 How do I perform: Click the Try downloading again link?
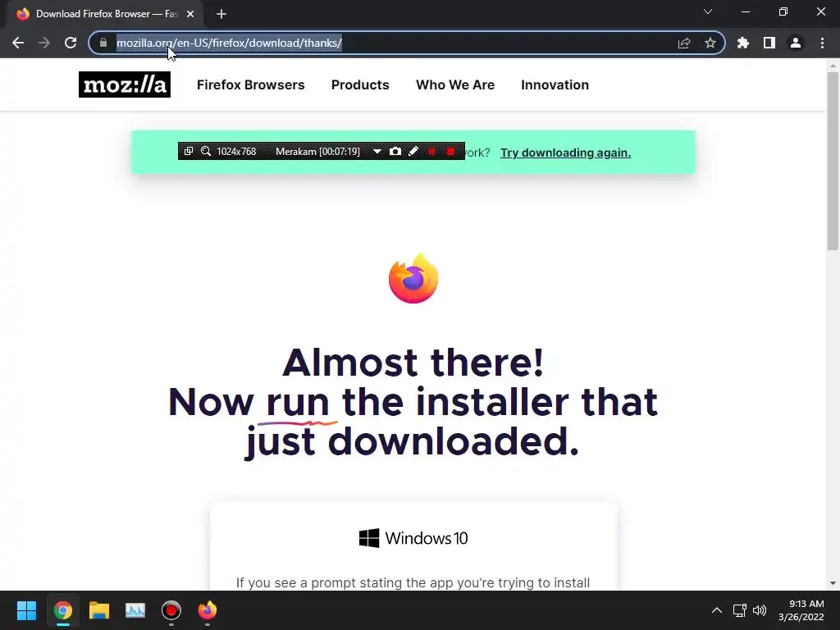(566, 153)
